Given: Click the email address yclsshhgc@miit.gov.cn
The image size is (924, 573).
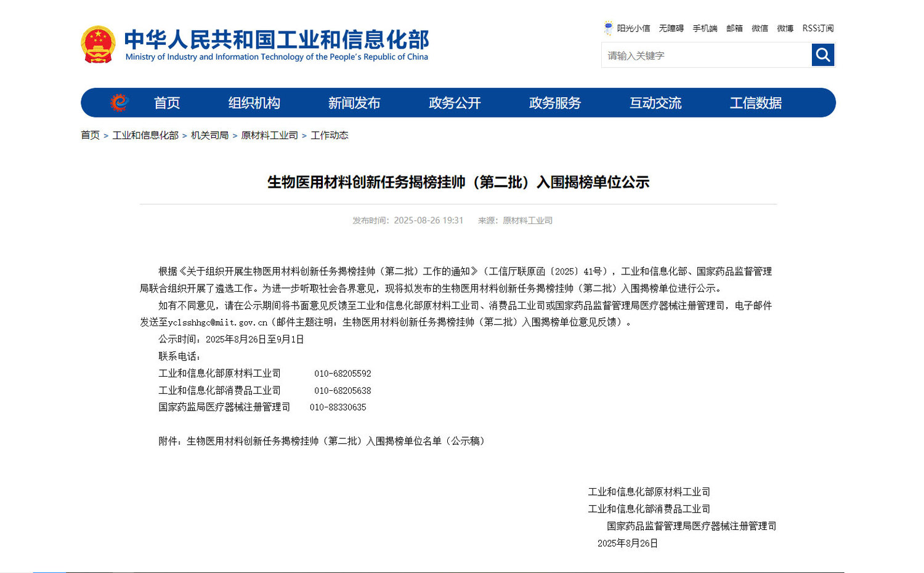Looking at the screenshot, I should (217, 322).
